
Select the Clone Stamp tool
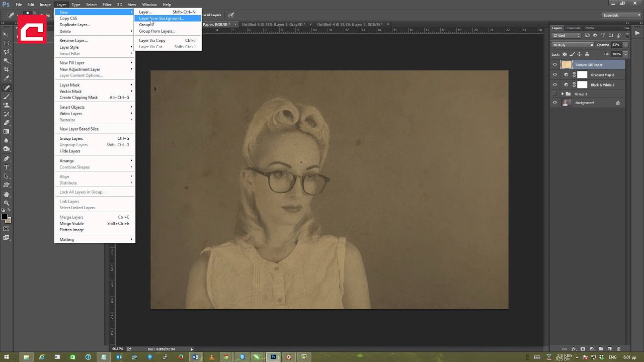7,105
